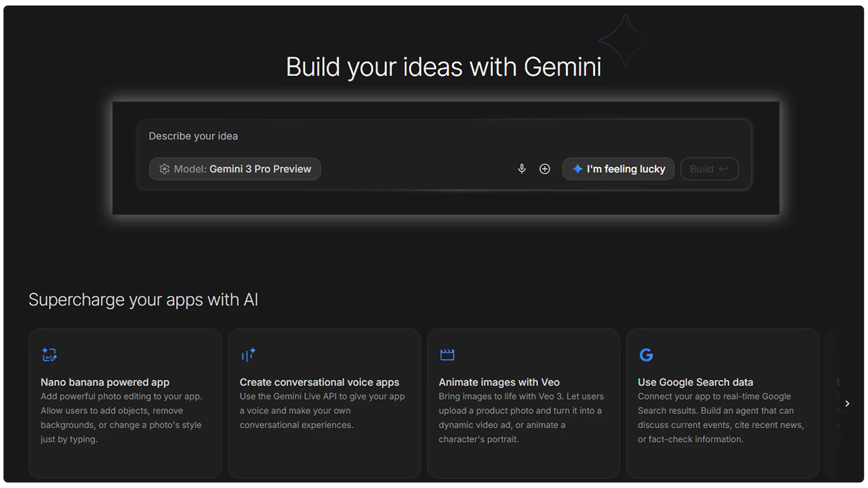Click the Build button
The image size is (868, 488).
point(709,169)
